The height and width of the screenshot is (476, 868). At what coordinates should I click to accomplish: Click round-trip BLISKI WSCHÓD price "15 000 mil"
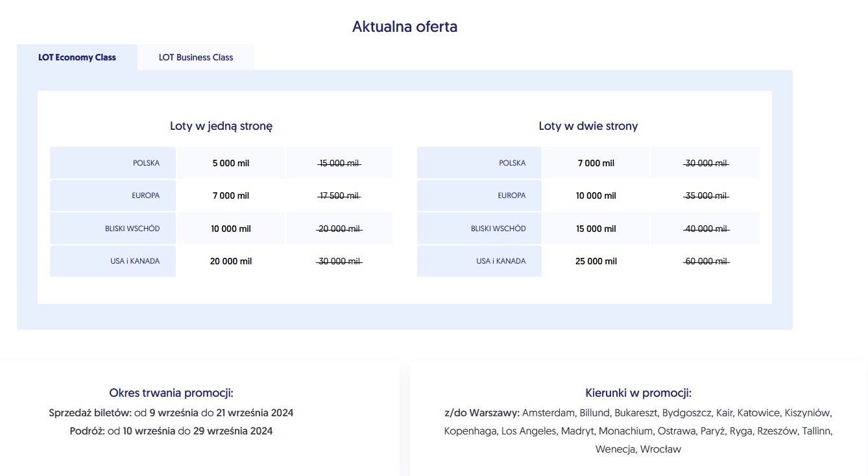coord(596,229)
